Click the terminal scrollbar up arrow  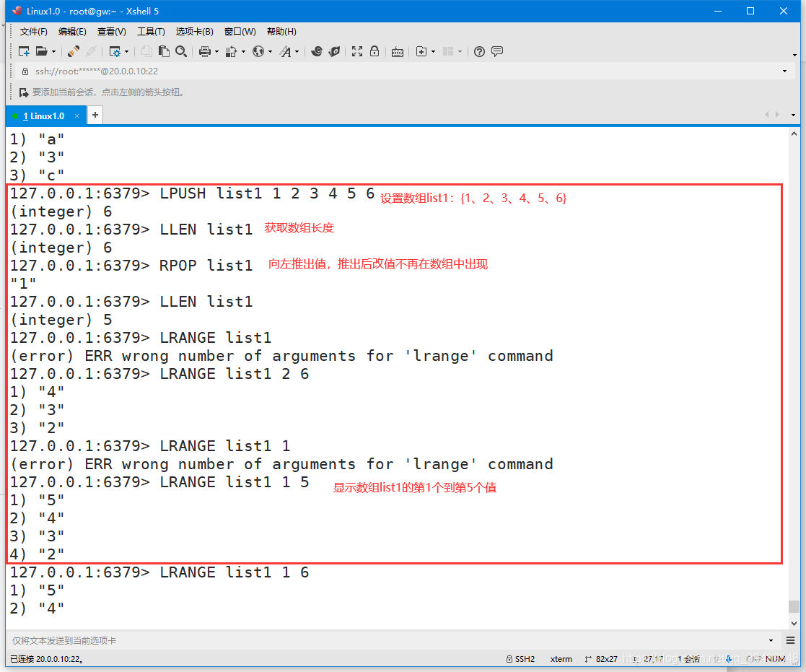(x=794, y=134)
